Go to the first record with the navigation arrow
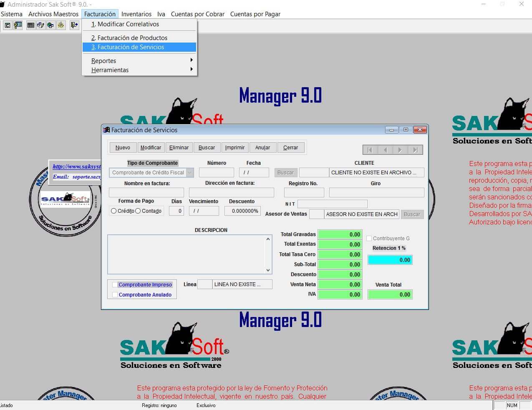Viewport: 532px width, 410px height. [370, 150]
